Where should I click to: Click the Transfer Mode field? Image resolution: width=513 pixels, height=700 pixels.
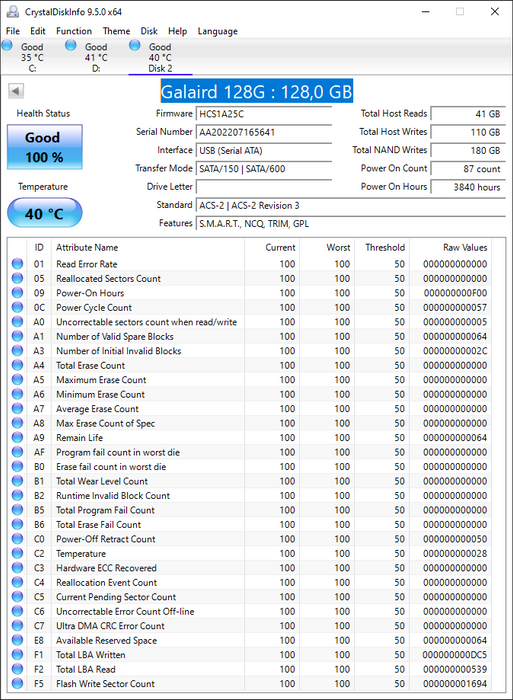click(x=264, y=169)
